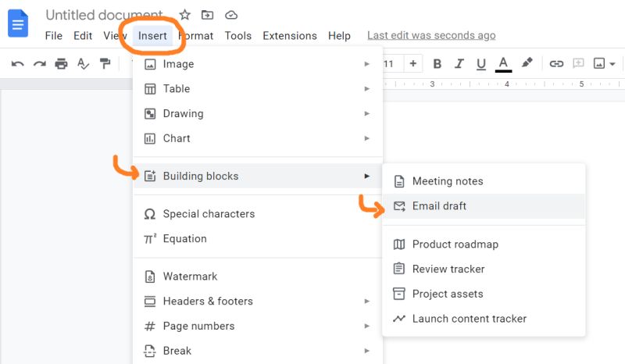The height and width of the screenshot is (364, 625).
Task: Run spelling and grammar check
Action: click(x=83, y=64)
